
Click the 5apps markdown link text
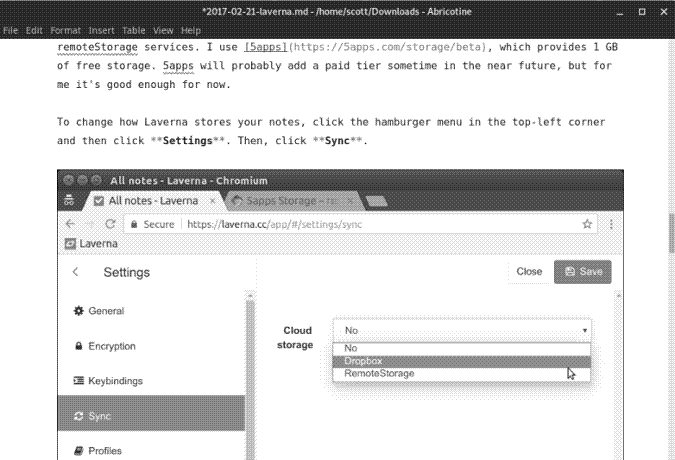[x=266, y=47]
